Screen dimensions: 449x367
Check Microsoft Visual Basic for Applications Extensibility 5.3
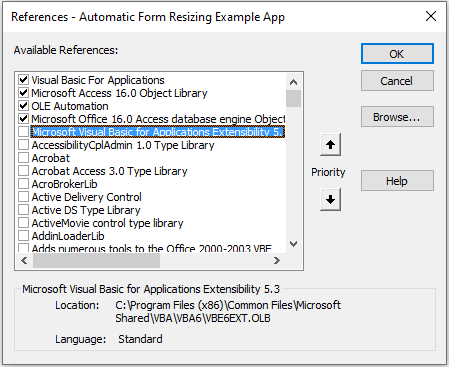tap(23, 132)
